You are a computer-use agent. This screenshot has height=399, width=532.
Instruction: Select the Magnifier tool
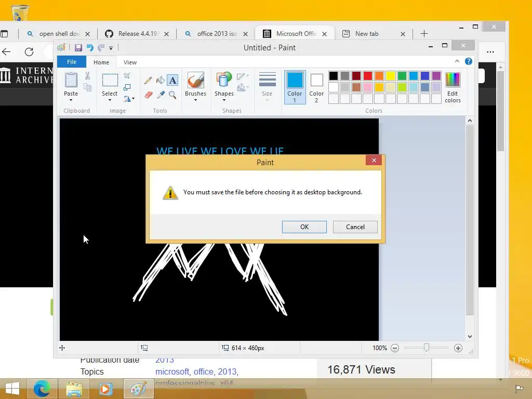[172, 95]
